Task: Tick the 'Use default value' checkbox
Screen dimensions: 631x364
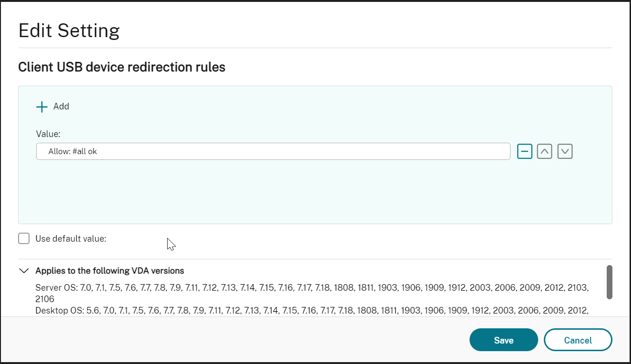Action: coord(24,238)
